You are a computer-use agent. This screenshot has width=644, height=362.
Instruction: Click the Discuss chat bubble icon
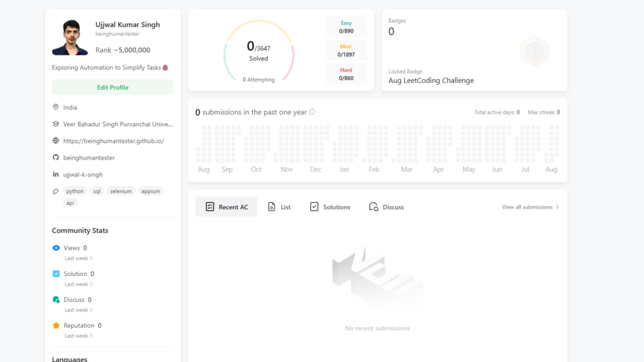56,300
